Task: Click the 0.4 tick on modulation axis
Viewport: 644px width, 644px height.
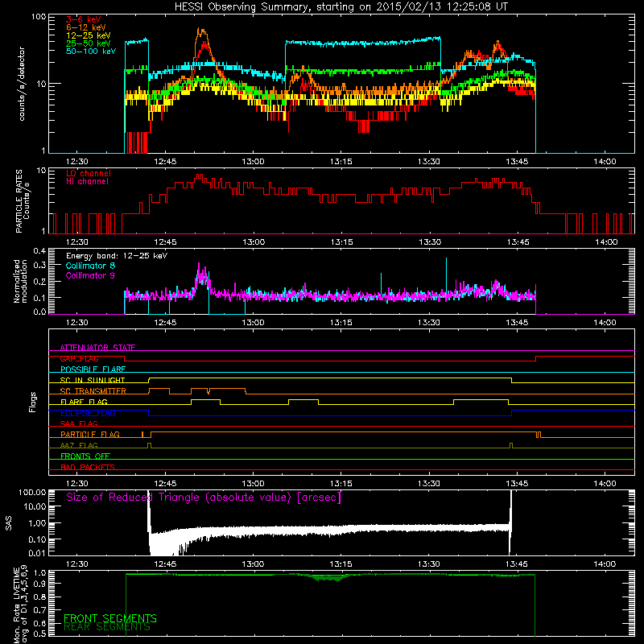Action: pyautogui.click(x=39, y=250)
